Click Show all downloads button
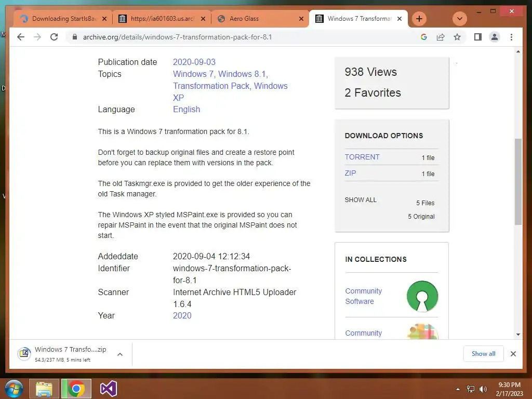This screenshot has width=532, height=399. [483, 354]
